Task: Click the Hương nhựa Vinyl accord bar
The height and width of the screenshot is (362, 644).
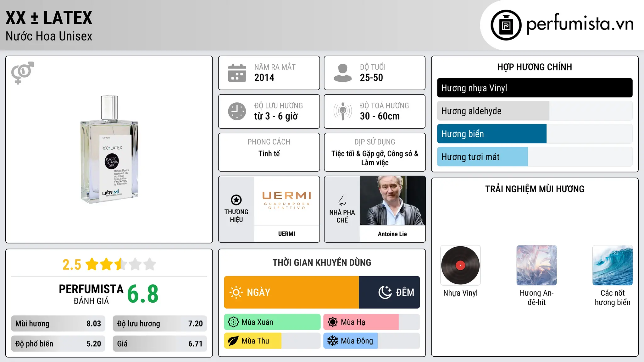Action: pos(535,88)
